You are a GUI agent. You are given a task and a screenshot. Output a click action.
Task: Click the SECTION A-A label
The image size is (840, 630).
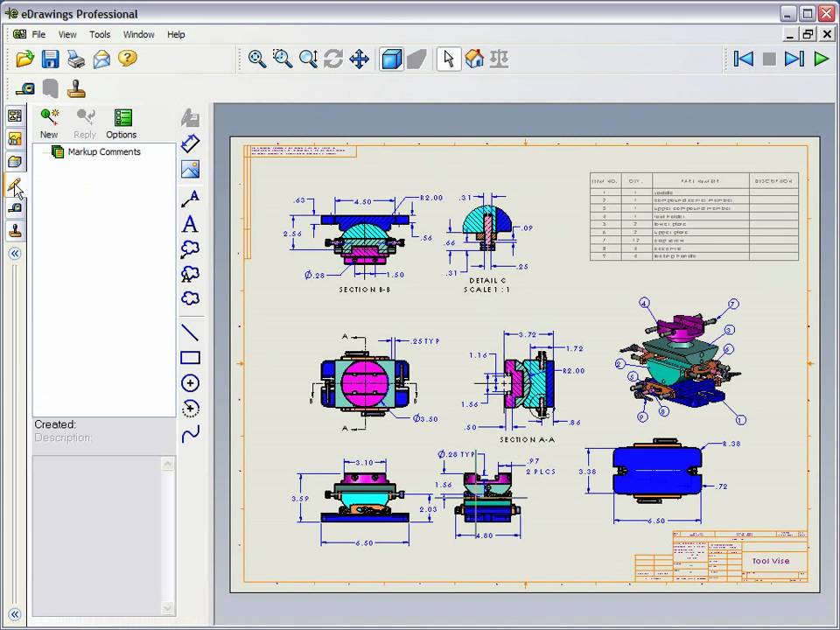tap(527, 439)
